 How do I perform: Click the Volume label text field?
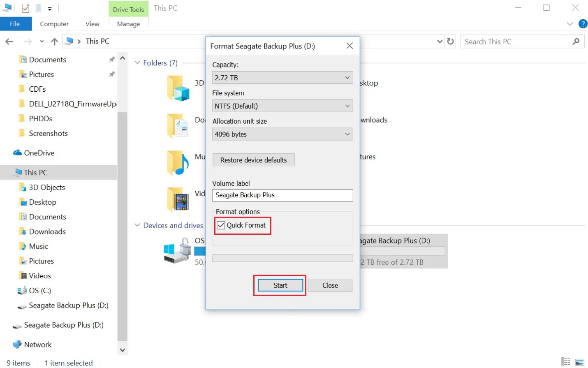tap(282, 195)
